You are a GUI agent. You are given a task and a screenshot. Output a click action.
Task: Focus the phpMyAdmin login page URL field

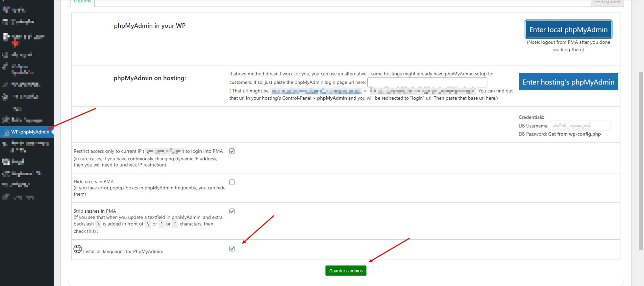coord(427,82)
